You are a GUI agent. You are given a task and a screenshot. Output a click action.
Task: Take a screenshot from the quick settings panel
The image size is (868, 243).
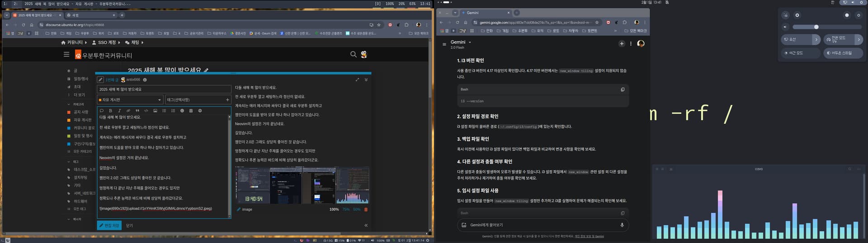(x=785, y=15)
